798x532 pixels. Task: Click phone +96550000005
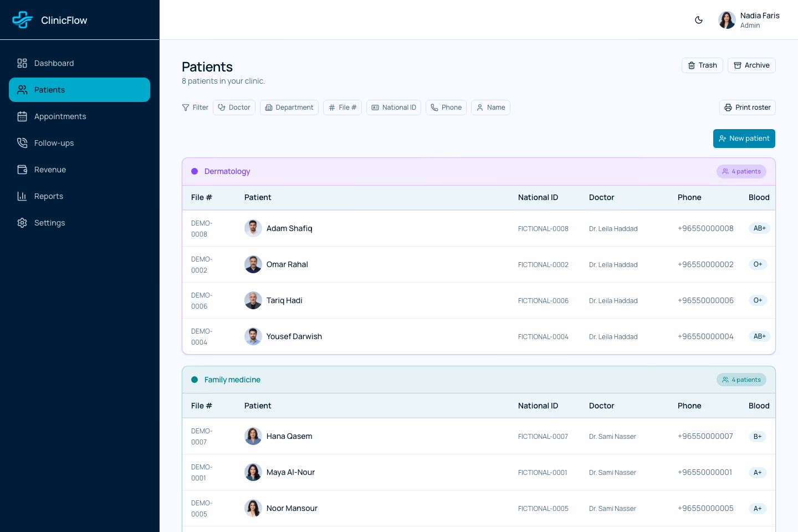click(x=705, y=508)
